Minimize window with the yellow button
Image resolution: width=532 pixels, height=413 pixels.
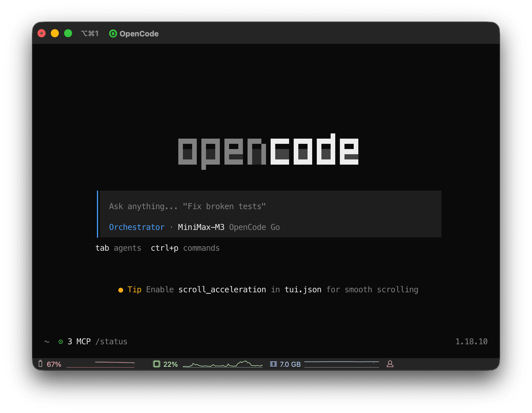[x=55, y=34]
